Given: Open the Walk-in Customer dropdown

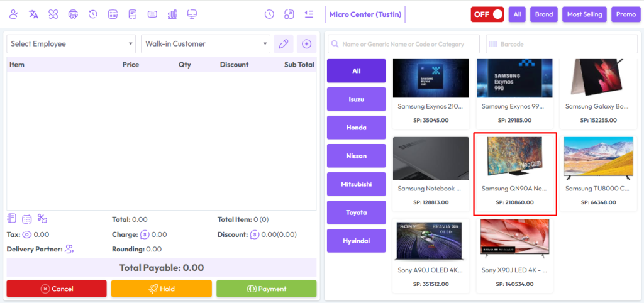Looking at the screenshot, I should pos(206,44).
